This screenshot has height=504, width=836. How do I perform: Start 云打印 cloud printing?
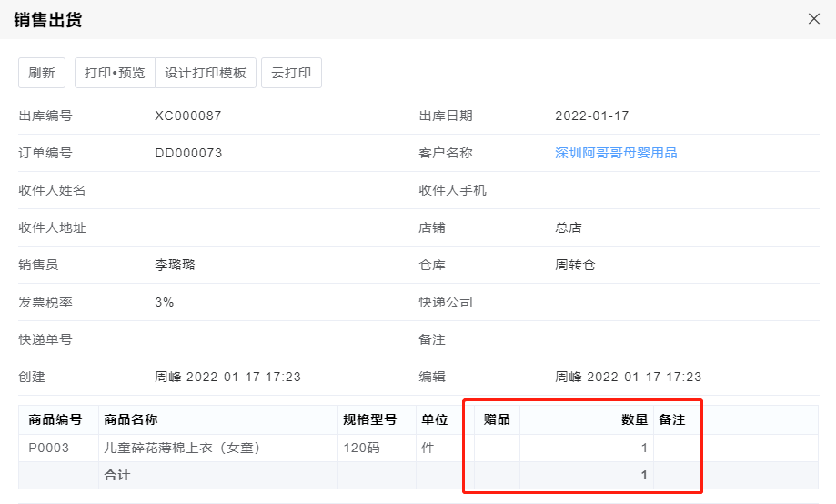[291, 73]
